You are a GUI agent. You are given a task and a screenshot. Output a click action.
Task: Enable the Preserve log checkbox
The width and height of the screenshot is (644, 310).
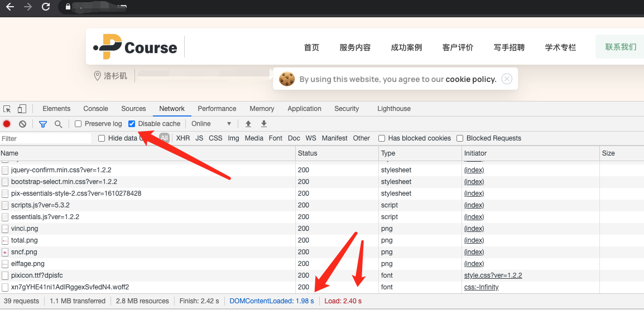tap(78, 124)
